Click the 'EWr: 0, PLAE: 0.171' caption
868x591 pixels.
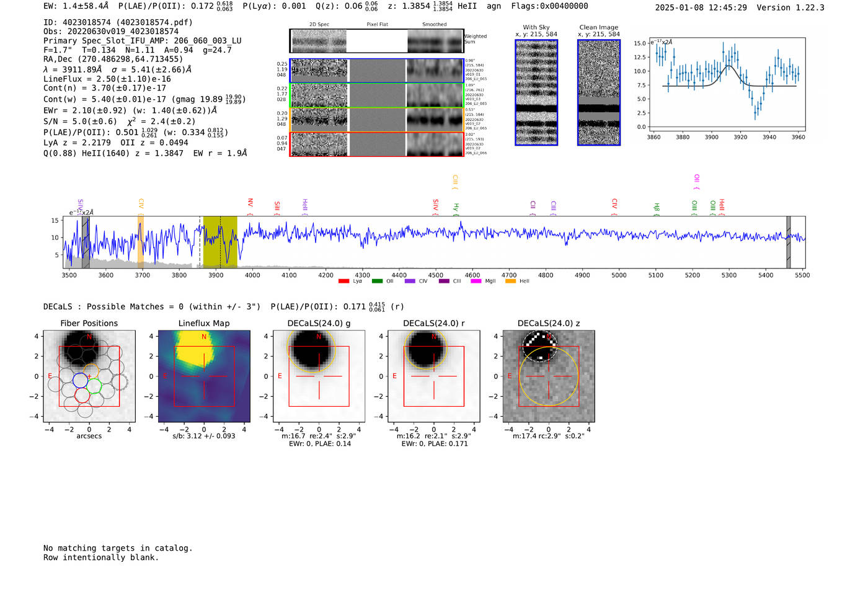[434, 444]
